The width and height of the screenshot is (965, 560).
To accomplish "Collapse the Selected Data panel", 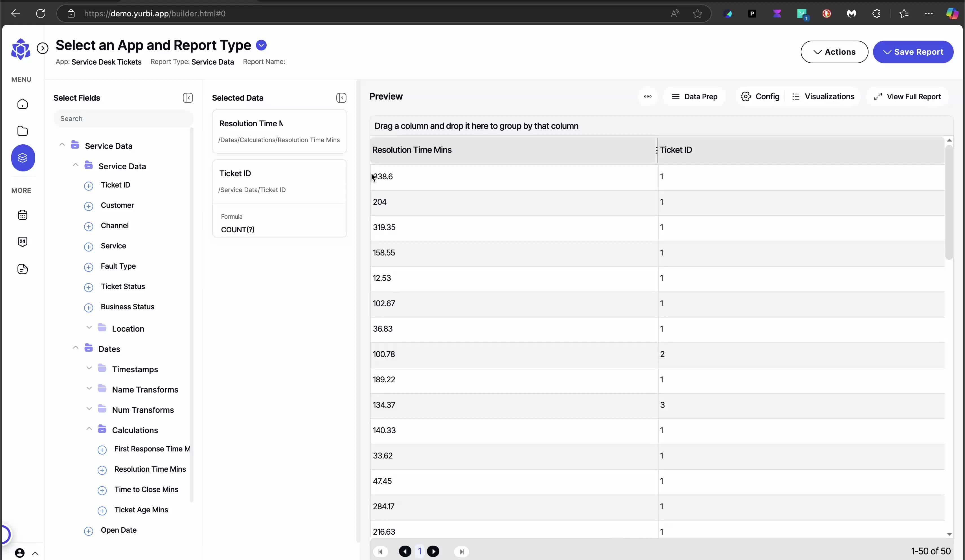I will click(x=341, y=98).
